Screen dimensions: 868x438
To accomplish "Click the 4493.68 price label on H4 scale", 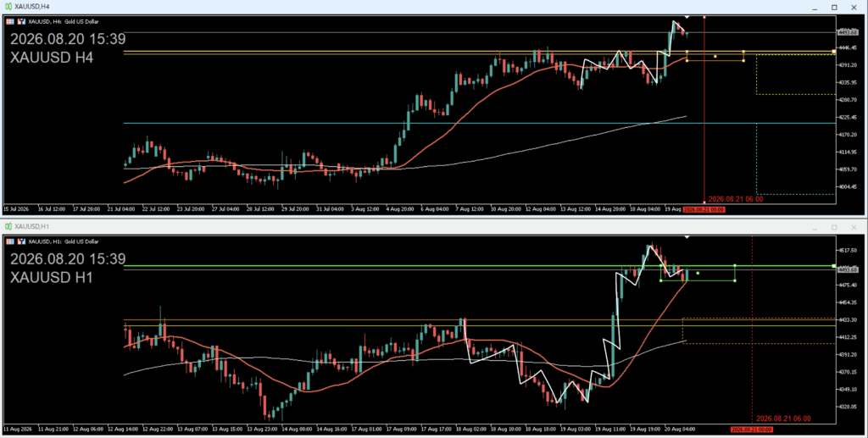I will pyautogui.click(x=848, y=33).
